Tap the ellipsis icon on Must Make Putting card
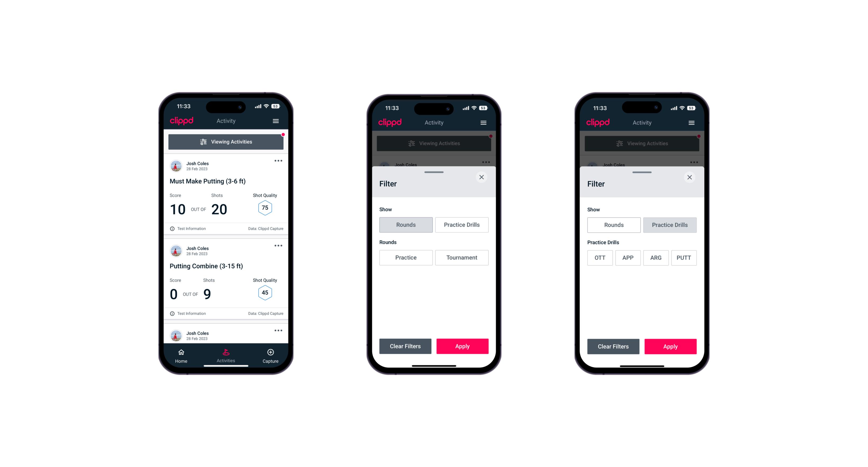This screenshot has height=467, width=868. (x=278, y=161)
